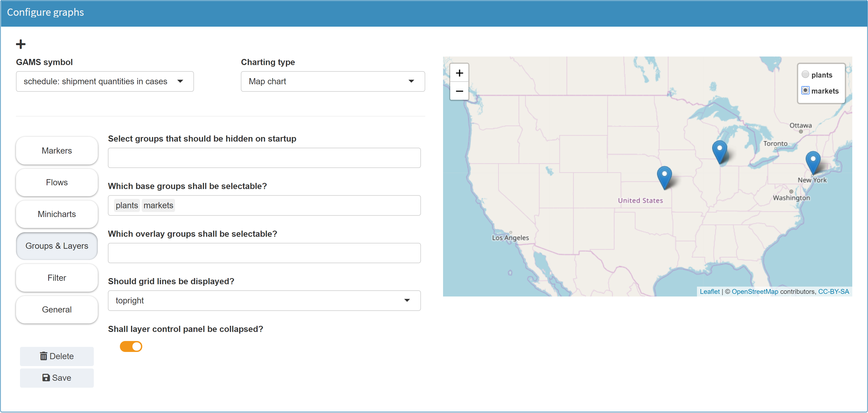
Task: Select the markets radio button on map
Action: click(x=805, y=90)
